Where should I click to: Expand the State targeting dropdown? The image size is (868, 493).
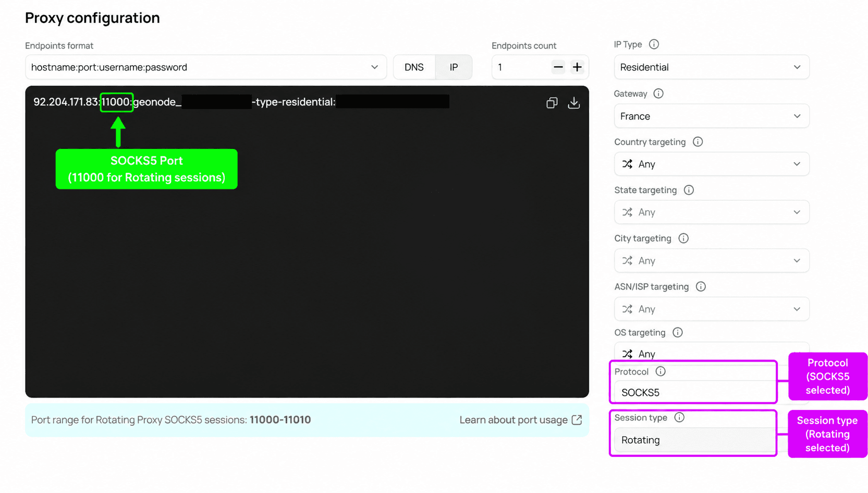pos(712,212)
